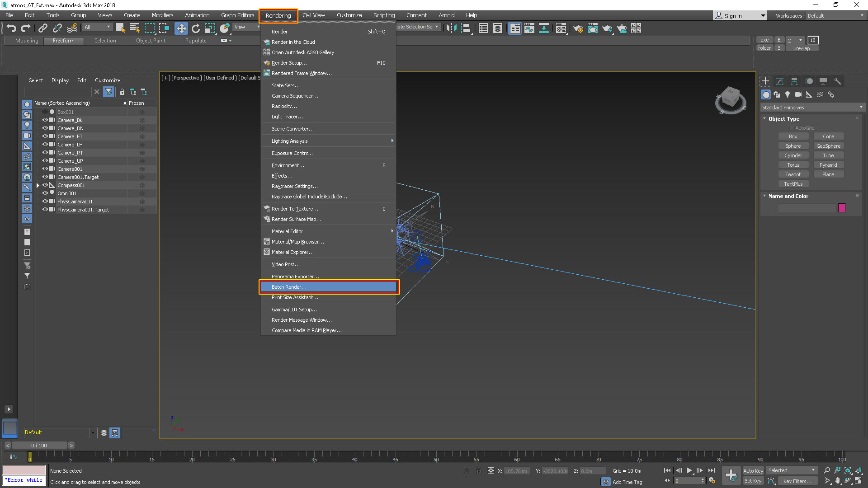Hide Camera_BK using eye icon
Viewport: 868px width, 488px height.
click(x=45, y=120)
